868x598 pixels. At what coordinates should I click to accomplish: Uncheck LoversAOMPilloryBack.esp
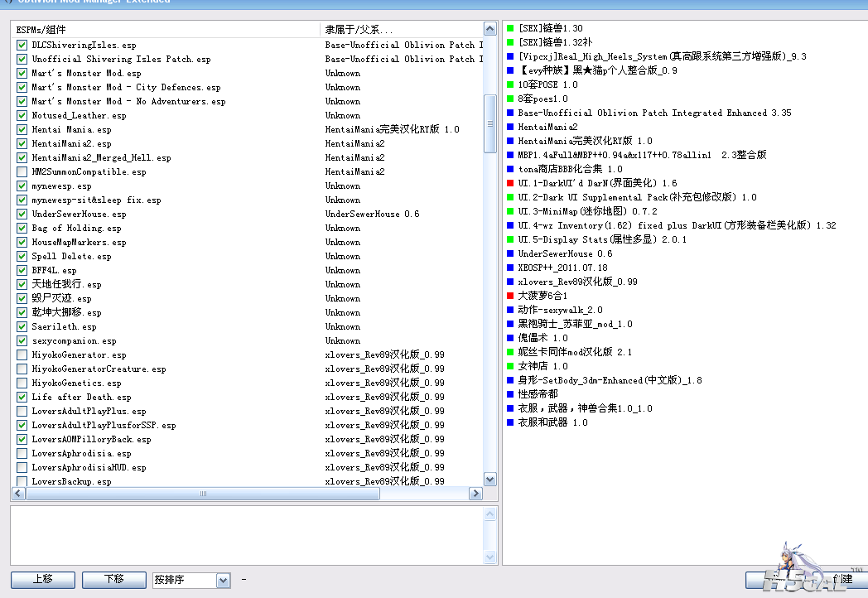click(22, 439)
